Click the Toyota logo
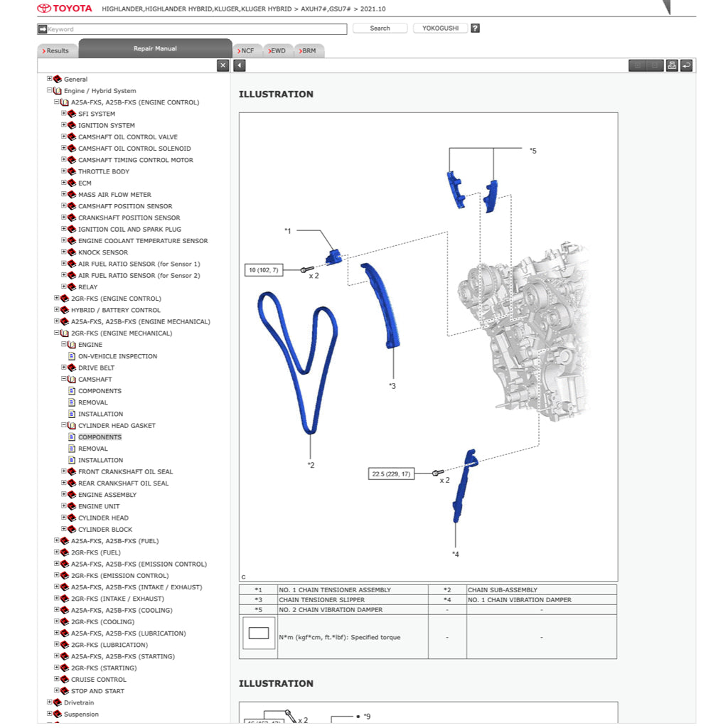The height and width of the screenshot is (728, 728). click(65, 9)
